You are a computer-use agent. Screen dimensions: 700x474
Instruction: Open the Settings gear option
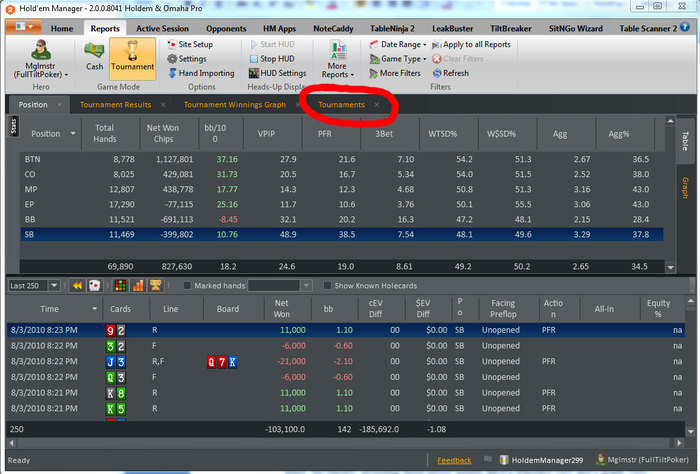(x=187, y=58)
